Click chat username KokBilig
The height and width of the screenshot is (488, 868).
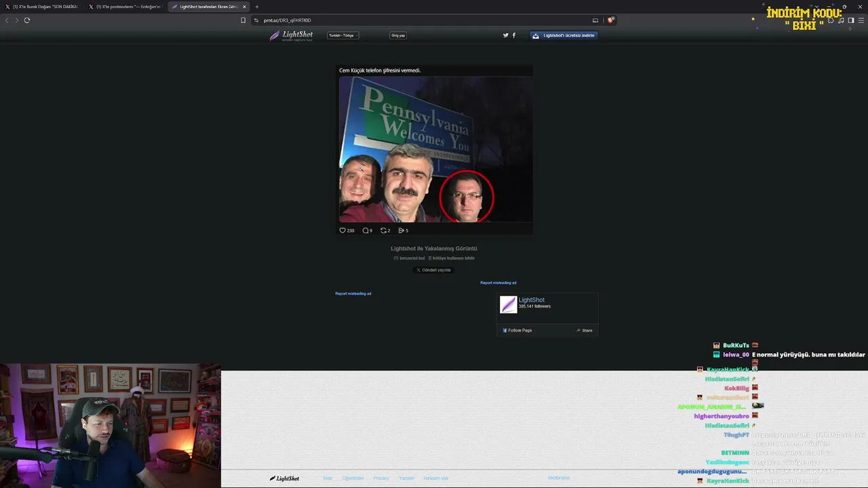point(736,388)
